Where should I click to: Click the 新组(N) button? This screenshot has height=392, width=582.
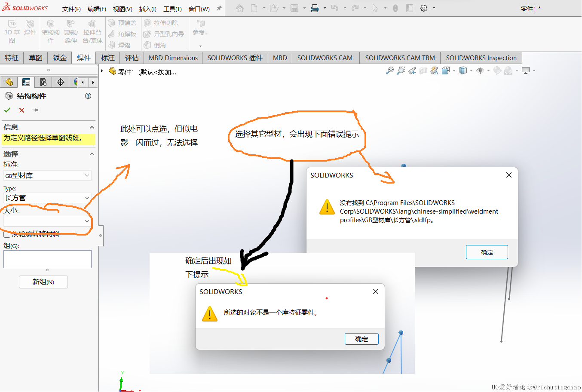pyautogui.click(x=43, y=282)
